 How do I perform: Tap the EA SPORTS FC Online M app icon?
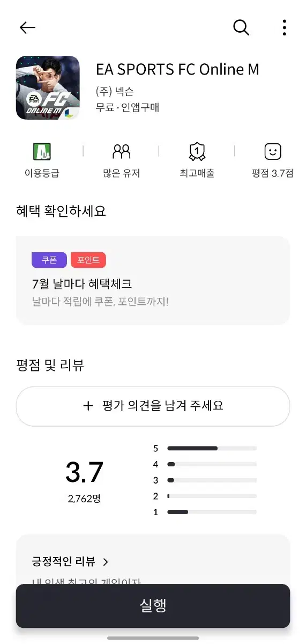point(48,87)
